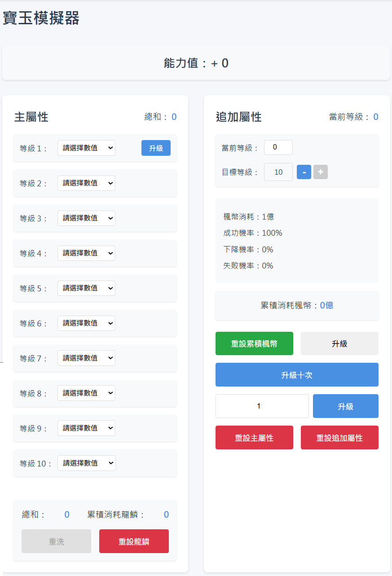Click the 升級 button beside 等級 1
Screen dimensions: 392x576
[156, 148]
